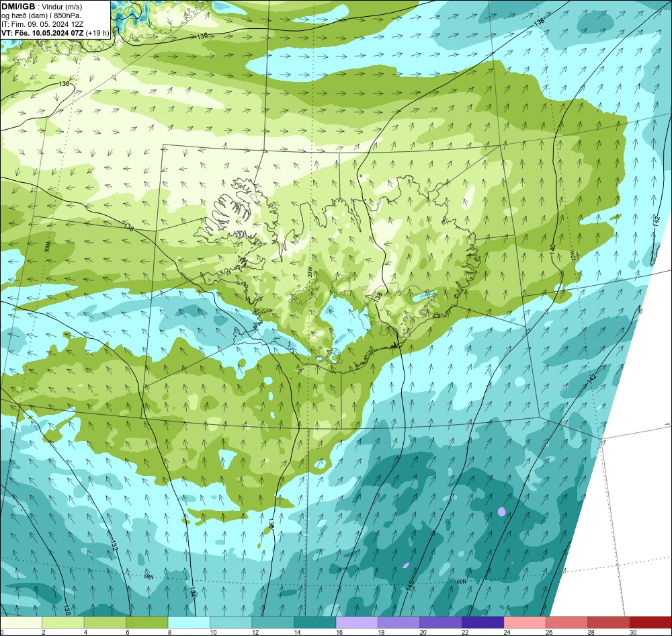This screenshot has width=672, height=636.
Task: Click the medium teal 12–14 m/s legend swatch
Action: (273, 623)
